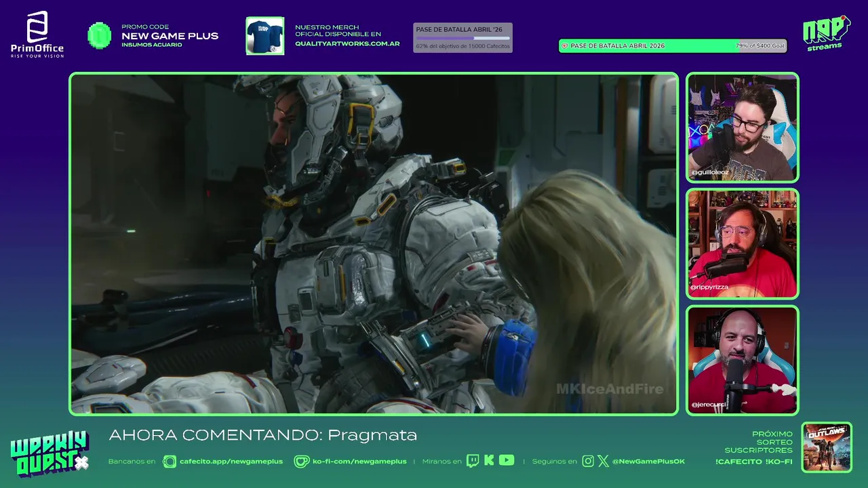Image resolution: width=868 pixels, height=488 pixels.
Task: Click 'PROMO CODE' label
Action: tap(145, 27)
